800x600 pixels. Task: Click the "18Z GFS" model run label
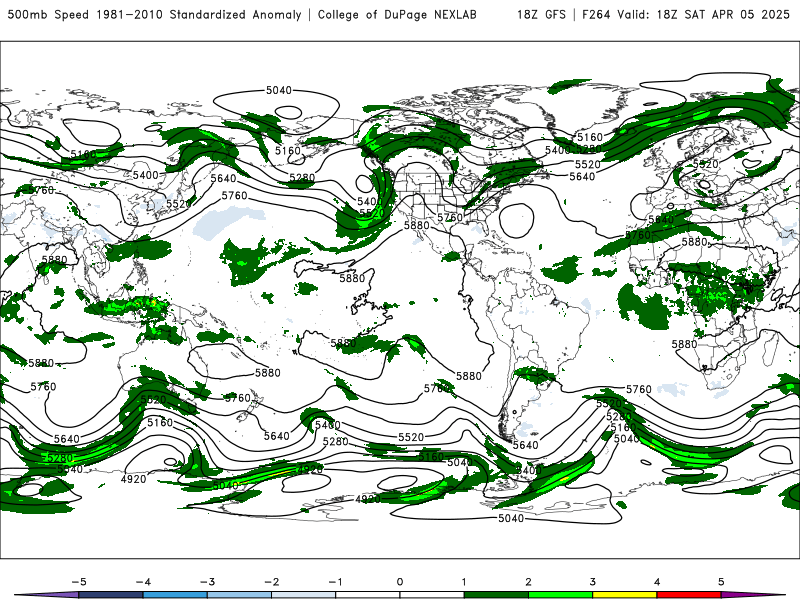coord(541,14)
